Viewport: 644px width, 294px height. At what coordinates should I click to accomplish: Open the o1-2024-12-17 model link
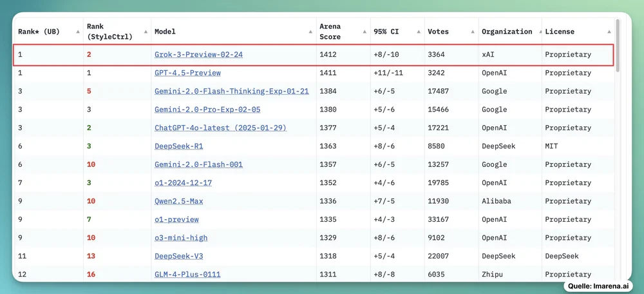183,182
